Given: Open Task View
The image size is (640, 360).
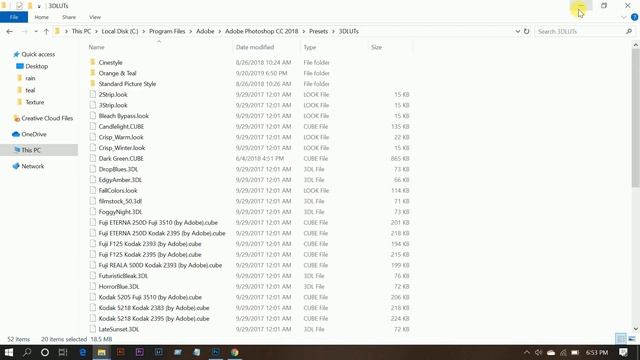Looking at the screenshot, I should [63, 352].
